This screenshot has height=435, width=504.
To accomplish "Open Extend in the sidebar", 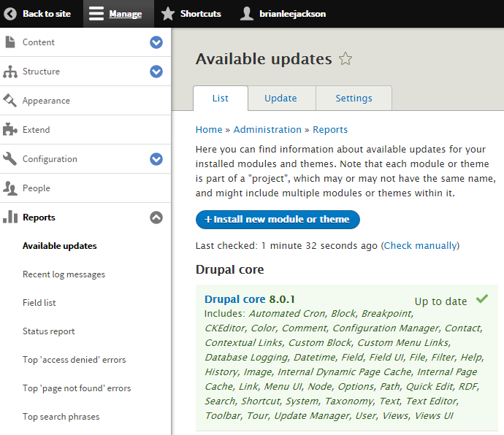I will click(37, 129).
